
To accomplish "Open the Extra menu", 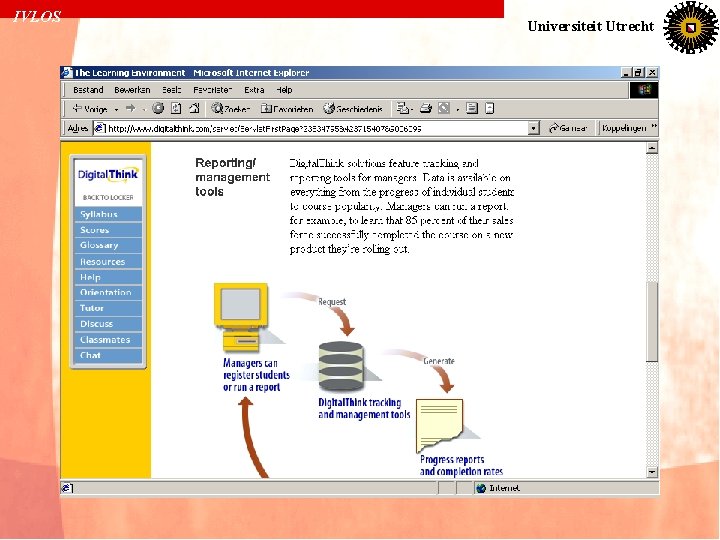I will coord(254,90).
